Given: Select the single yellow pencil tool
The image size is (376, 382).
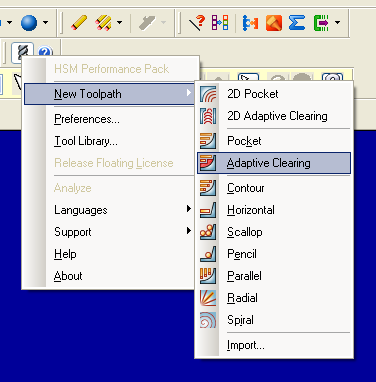Looking at the screenshot, I should 79,23.
